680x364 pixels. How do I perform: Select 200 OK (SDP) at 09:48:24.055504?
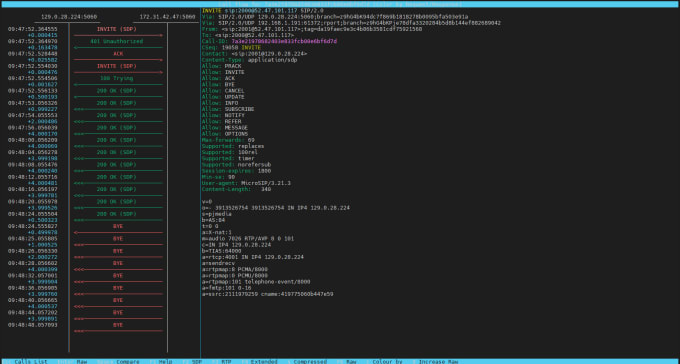(116, 214)
